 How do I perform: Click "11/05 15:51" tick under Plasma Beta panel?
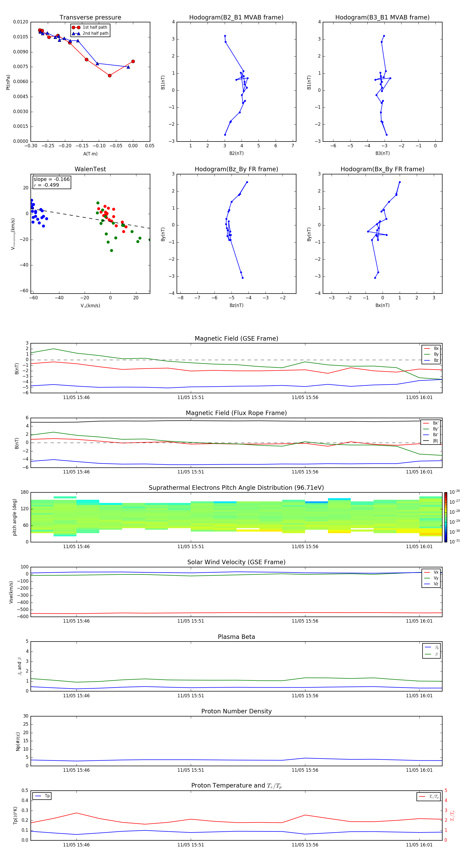pyautogui.click(x=191, y=696)
